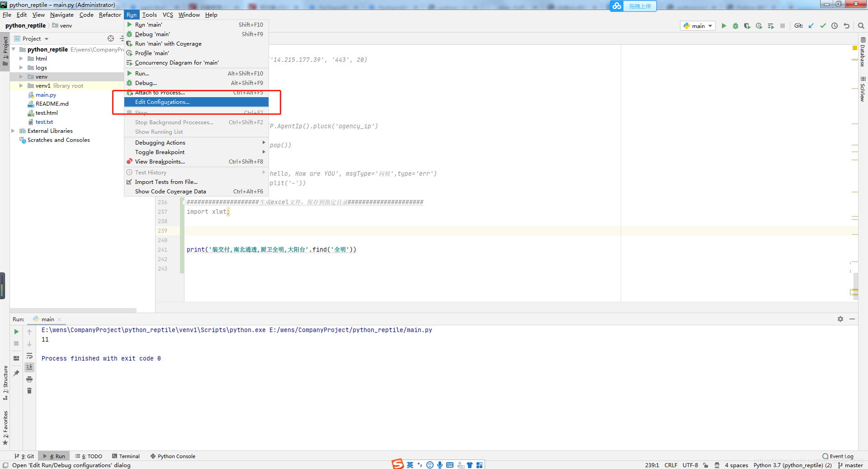
Task: Toggle scroll to end in Run console
Action: 29,367
